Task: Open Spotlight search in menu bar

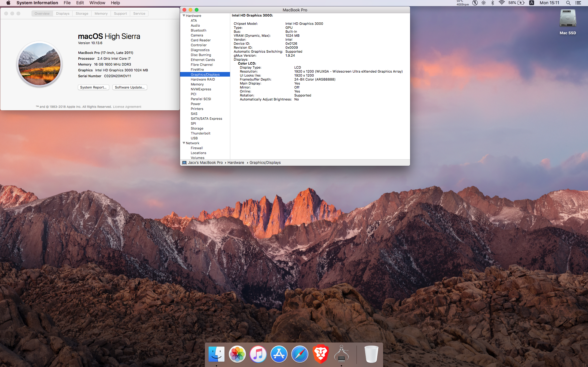Action: (568, 3)
